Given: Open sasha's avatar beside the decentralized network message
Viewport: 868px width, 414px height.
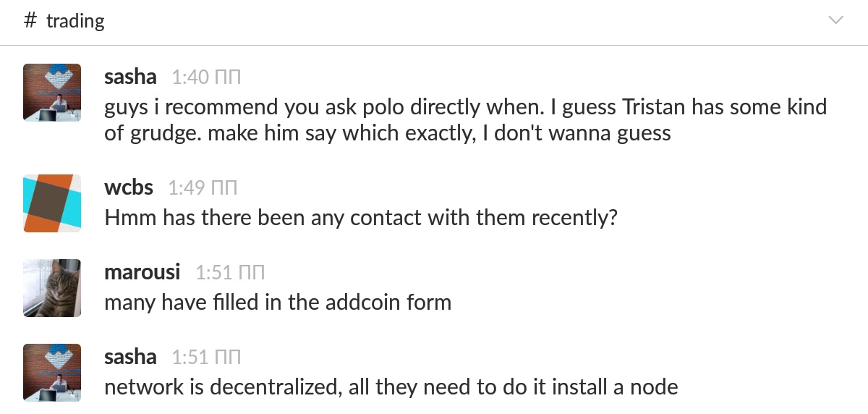Looking at the screenshot, I should (52, 373).
